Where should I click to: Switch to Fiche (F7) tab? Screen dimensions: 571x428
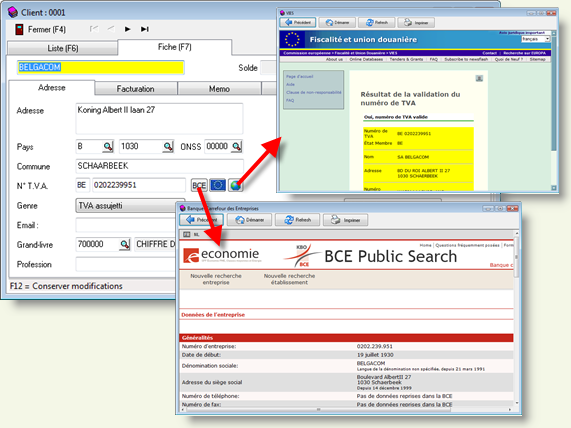click(x=174, y=47)
